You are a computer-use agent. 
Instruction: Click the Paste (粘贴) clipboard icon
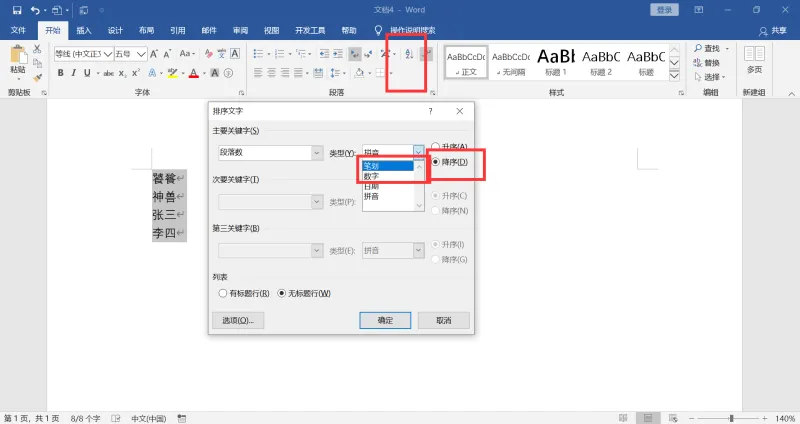(18, 55)
